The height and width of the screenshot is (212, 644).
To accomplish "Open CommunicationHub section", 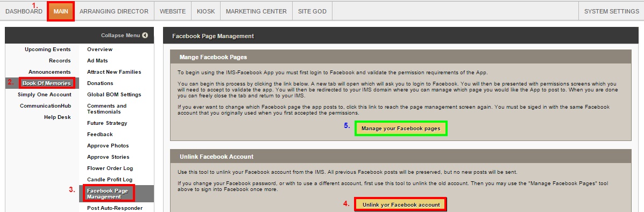I will [46, 106].
